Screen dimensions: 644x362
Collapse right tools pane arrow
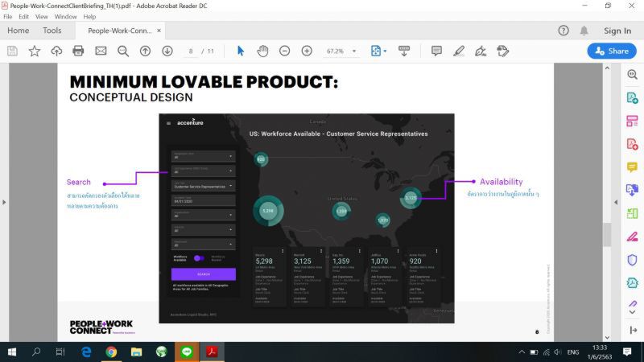616,202
